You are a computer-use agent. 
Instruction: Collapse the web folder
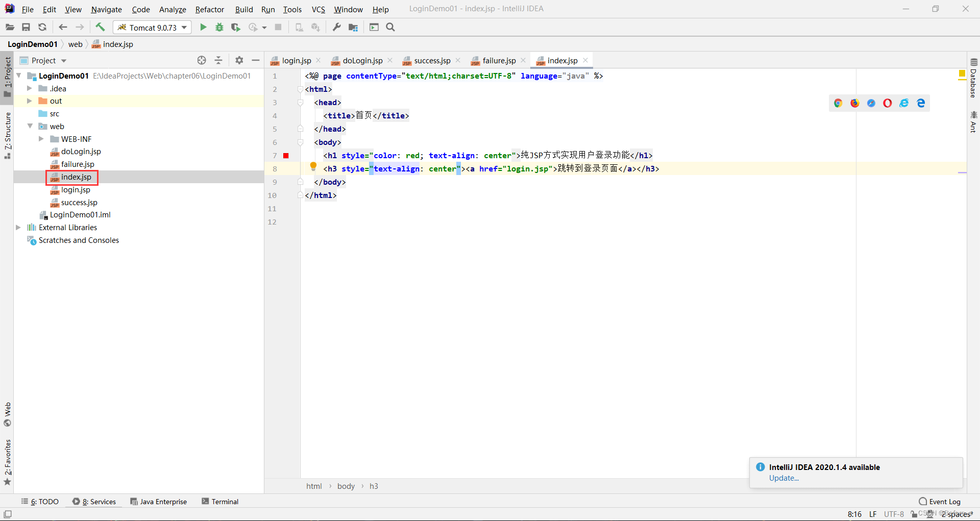30,126
